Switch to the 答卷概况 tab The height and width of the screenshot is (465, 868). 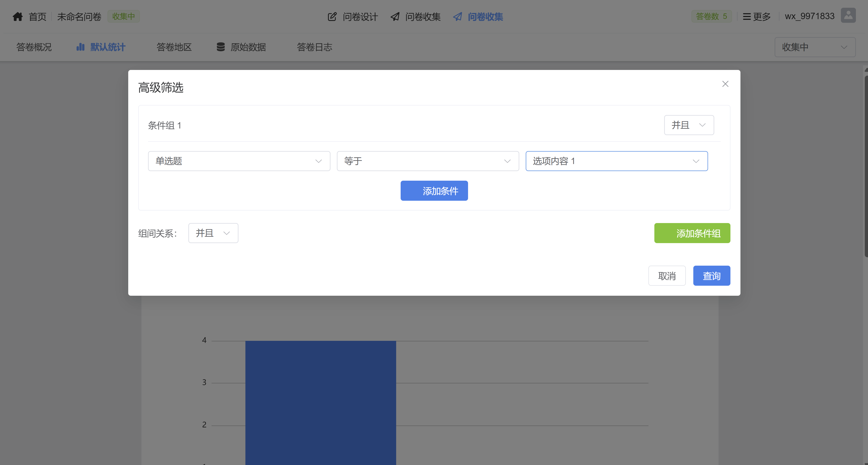(x=34, y=47)
